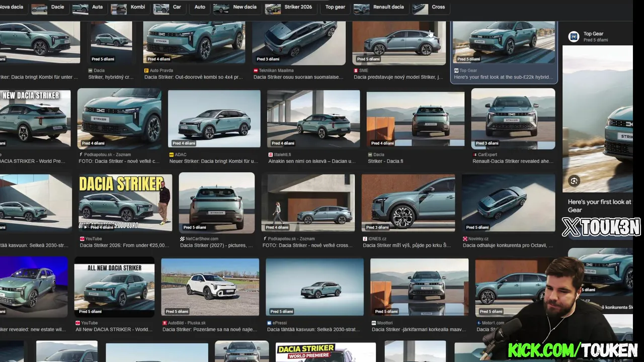Open the CarExpert front-view thumbnail

point(513,119)
